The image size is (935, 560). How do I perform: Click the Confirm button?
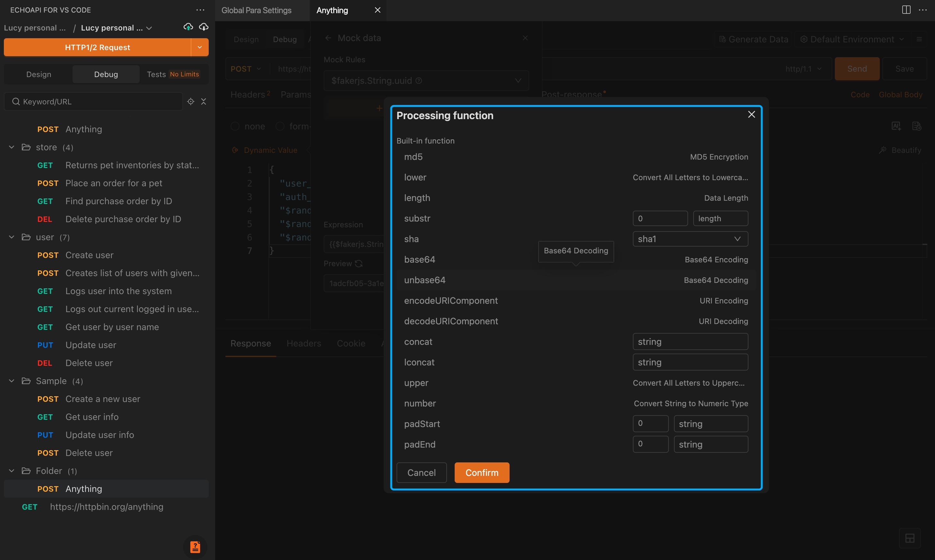point(482,473)
